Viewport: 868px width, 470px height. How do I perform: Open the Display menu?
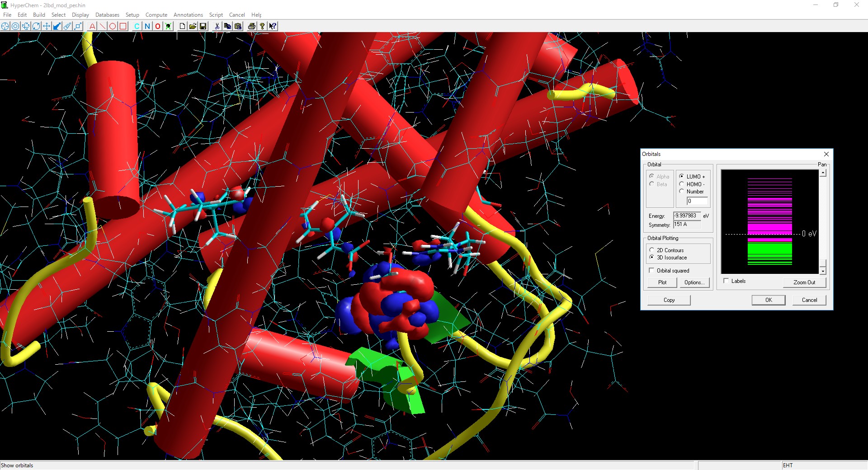(80, 14)
